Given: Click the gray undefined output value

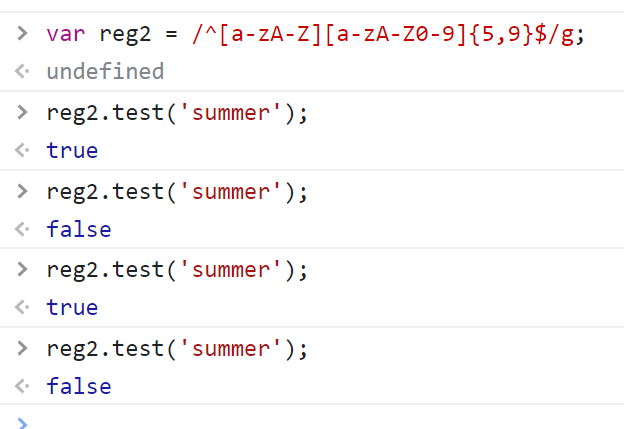Looking at the screenshot, I should (105, 72).
